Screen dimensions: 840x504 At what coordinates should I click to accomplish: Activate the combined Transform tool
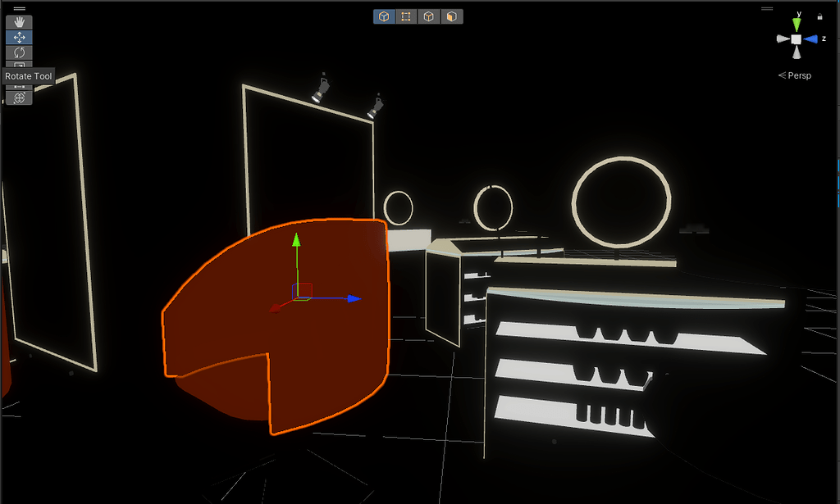19,96
